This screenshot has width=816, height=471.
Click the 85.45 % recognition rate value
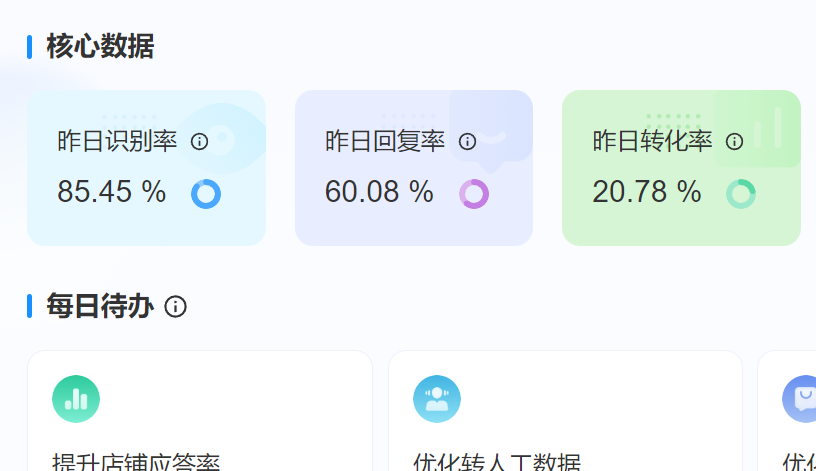(x=111, y=191)
